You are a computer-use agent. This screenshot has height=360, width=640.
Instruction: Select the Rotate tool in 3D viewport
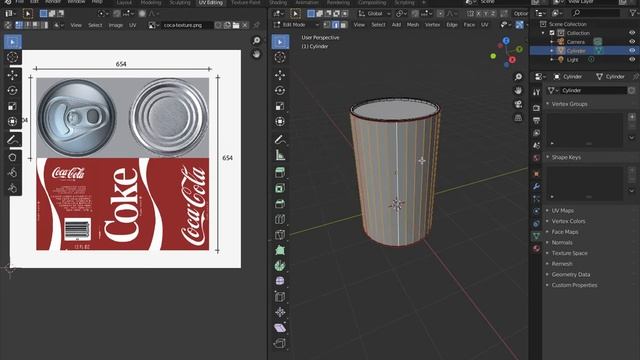click(x=280, y=91)
